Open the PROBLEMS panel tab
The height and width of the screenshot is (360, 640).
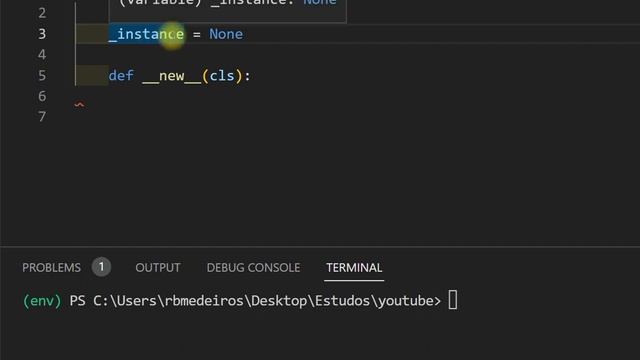coord(51,268)
